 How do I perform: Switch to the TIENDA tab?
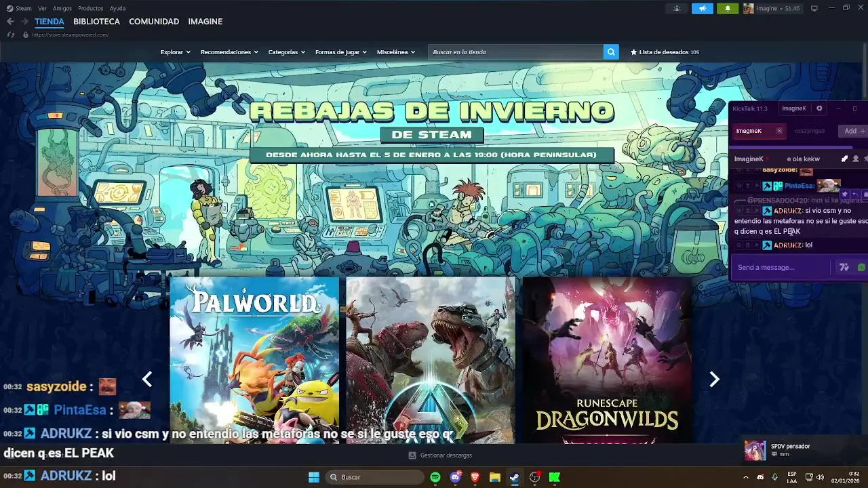coord(50,22)
